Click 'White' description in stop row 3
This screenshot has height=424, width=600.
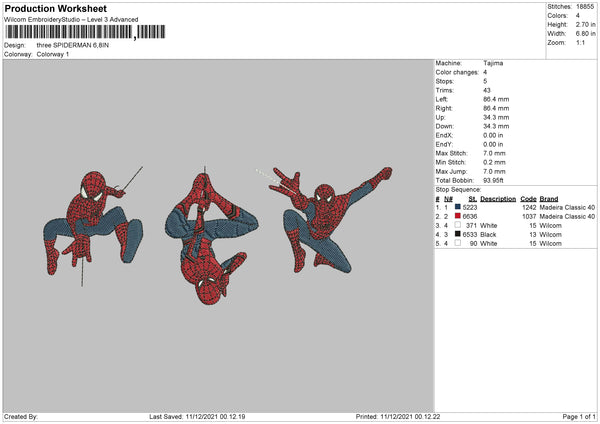(489, 225)
